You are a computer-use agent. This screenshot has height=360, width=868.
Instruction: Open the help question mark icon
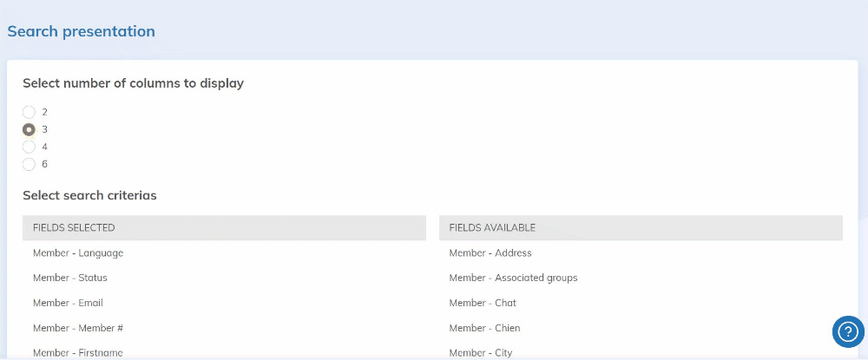[x=847, y=331]
